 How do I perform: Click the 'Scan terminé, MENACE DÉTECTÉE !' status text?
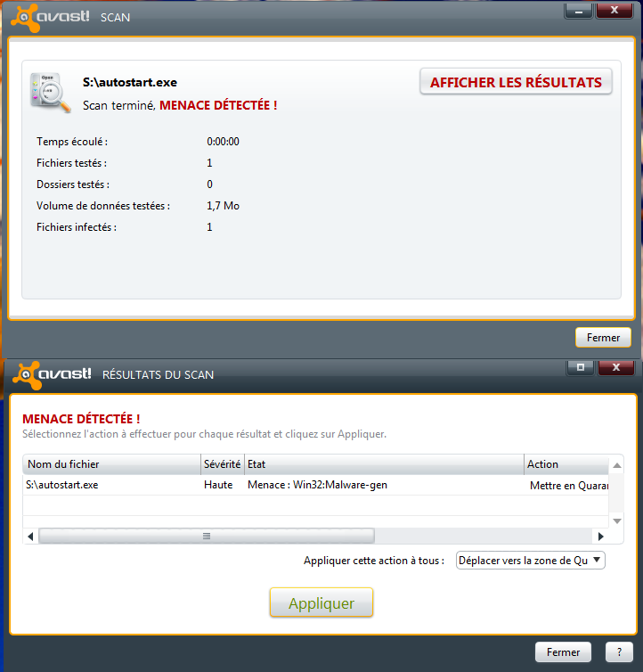(180, 105)
